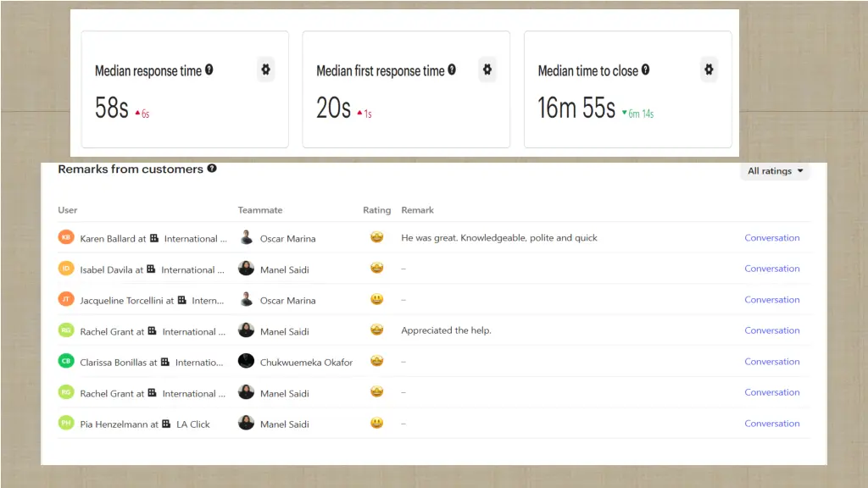
Task: Open settings gear on Median time to close
Action: pos(709,70)
